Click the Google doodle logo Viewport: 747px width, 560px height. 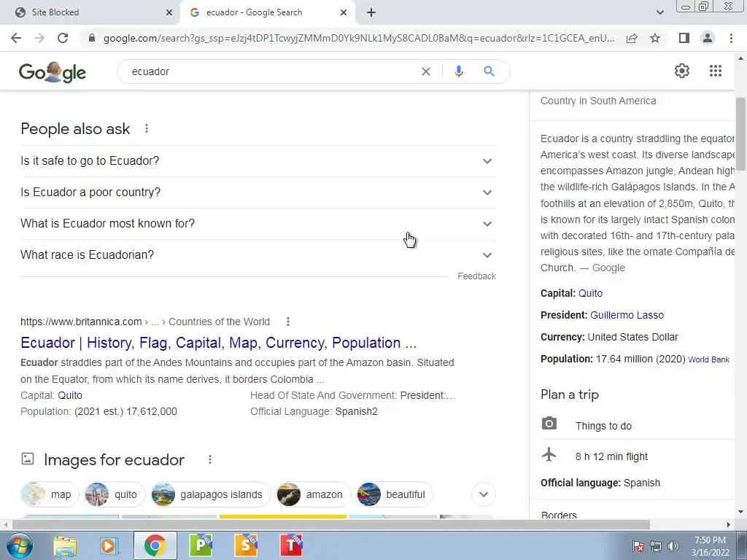53,72
